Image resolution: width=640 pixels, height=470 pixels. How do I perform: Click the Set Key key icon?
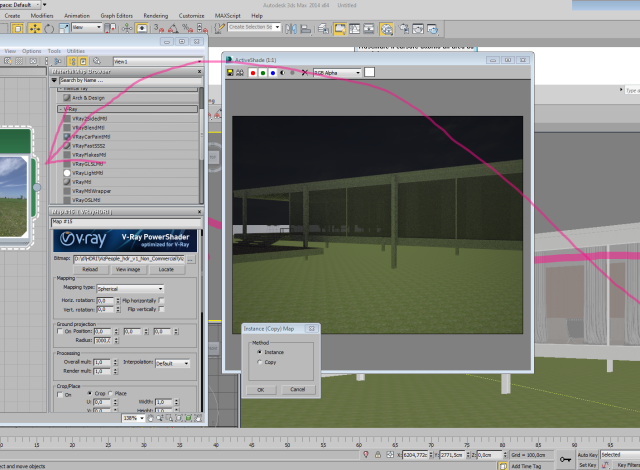click(565, 459)
